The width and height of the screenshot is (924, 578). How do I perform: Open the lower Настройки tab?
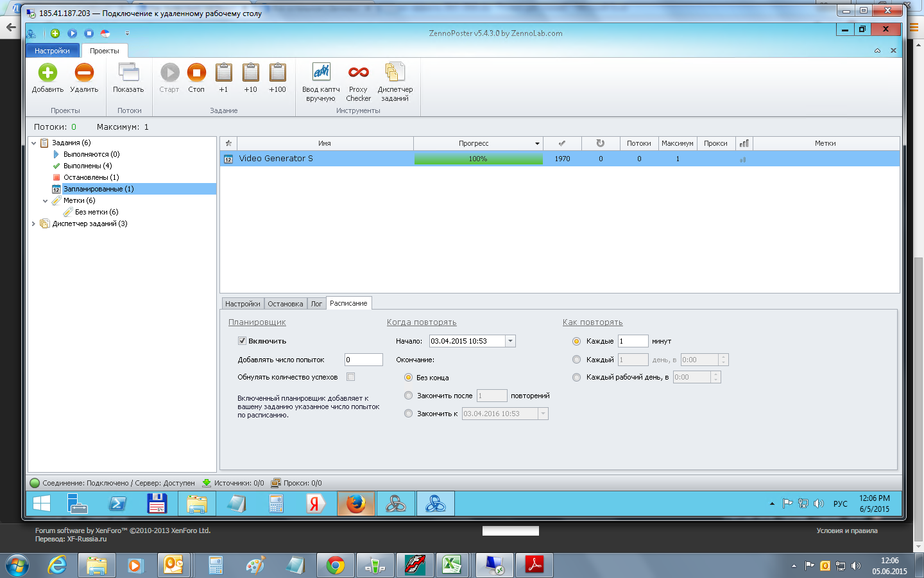[243, 304]
